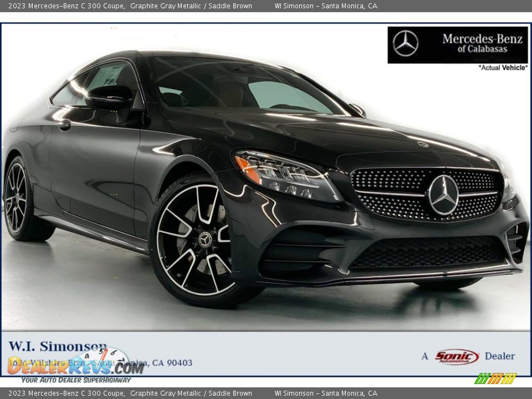Viewport: 532px width, 399px height.
Task: Click the top caption '2023 Mercedes-Benz C 300 Coupe'
Action: click(x=66, y=6)
